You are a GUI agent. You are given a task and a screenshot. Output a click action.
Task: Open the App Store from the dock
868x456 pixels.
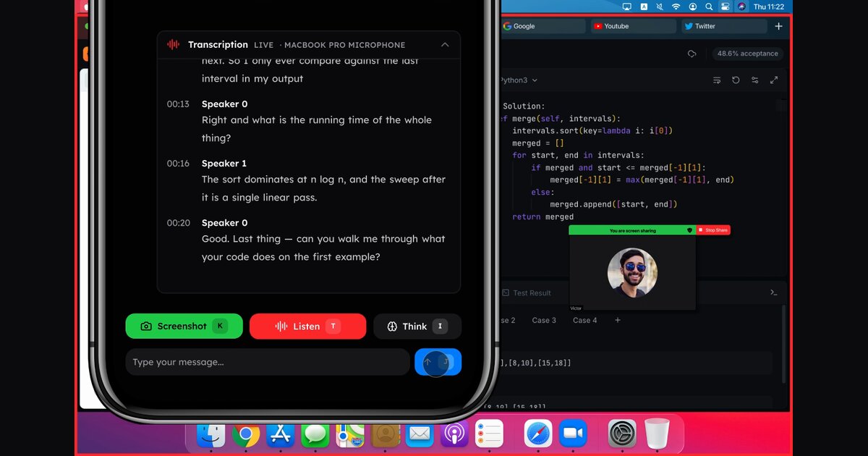click(x=281, y=434)
